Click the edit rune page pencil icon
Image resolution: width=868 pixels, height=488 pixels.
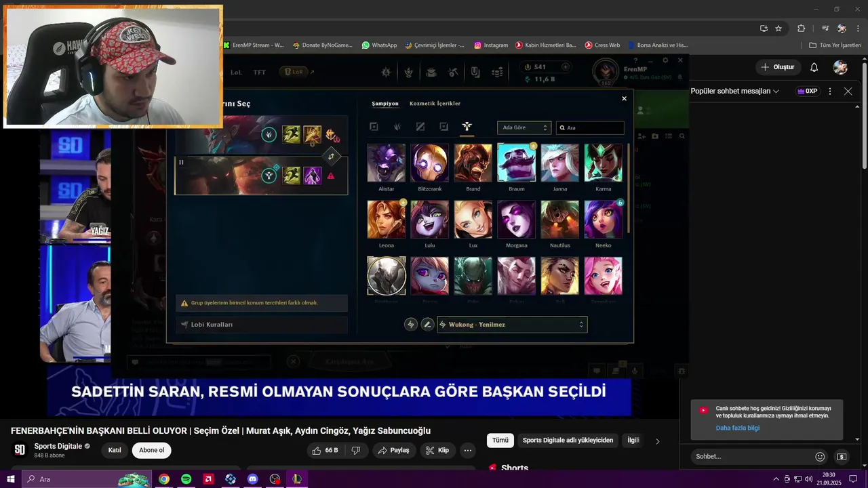tap(427, 325)
